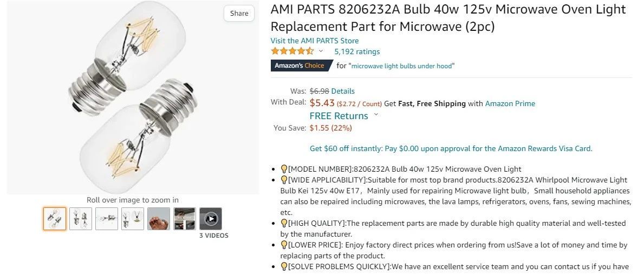The height and width of the screenshot is (274, 644).
Task: View the hand-holding-bulb thumbnail
Action: (x=159, y=219)
